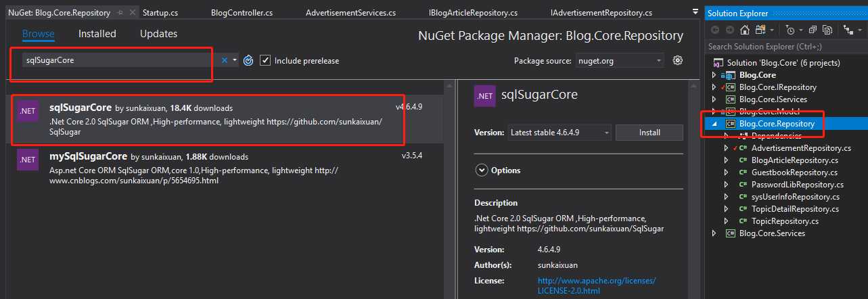Select the mySqlSugarCore package result
This screenshot has width=868, height=299.
coord(225,168)
